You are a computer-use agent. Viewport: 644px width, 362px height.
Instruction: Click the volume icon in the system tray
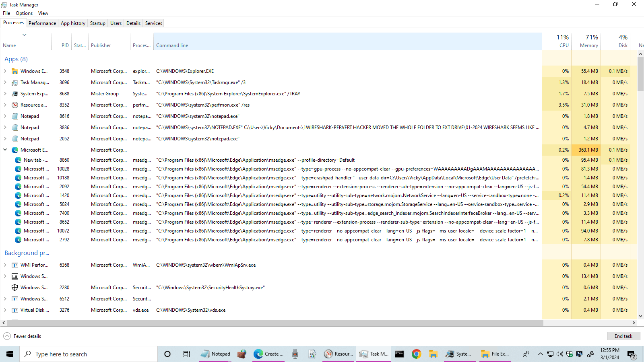[x=559, y=354]
